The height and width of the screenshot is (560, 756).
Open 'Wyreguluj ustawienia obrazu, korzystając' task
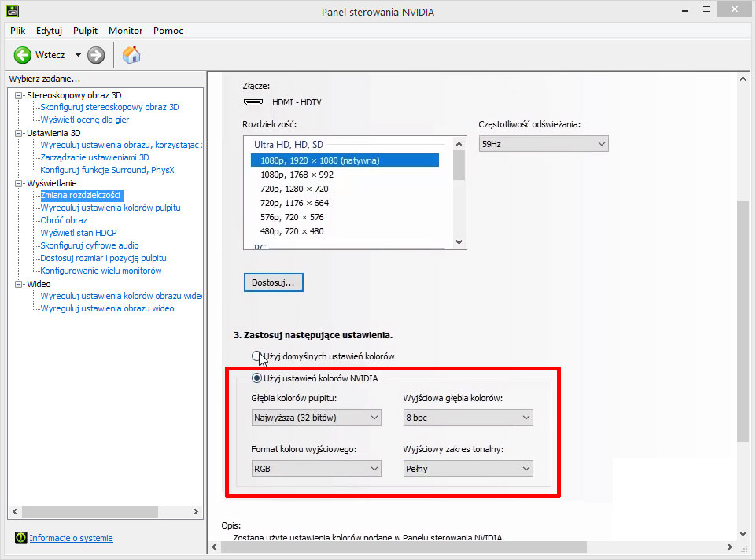120,145
